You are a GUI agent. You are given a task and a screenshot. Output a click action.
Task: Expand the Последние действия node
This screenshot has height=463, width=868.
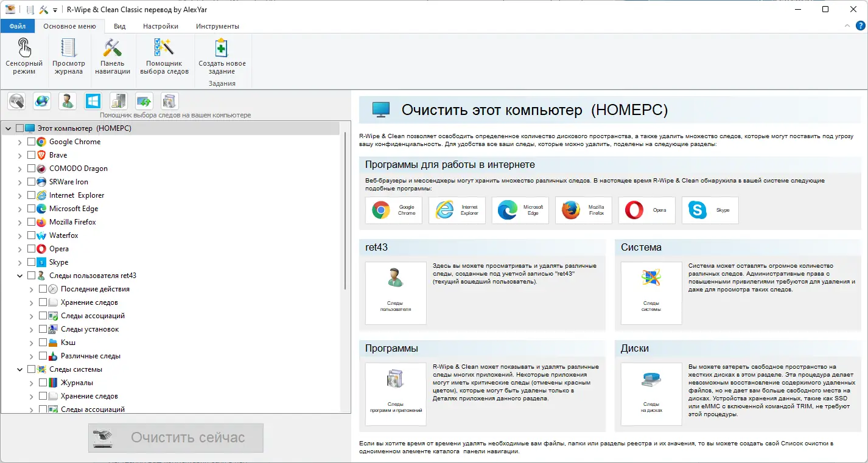point(31,289)
